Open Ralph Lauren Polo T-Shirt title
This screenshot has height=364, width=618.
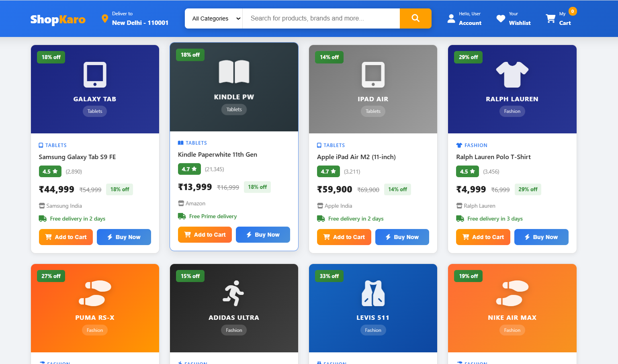point(493,157)
